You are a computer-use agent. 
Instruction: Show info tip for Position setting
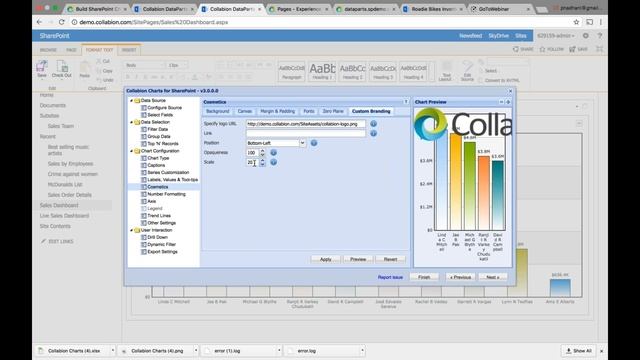314,143
